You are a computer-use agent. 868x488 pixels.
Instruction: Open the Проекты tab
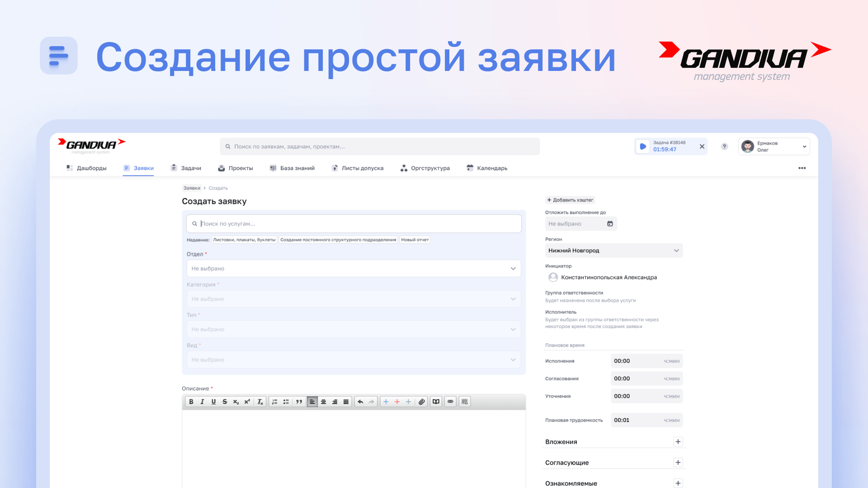tap(236, 168)
